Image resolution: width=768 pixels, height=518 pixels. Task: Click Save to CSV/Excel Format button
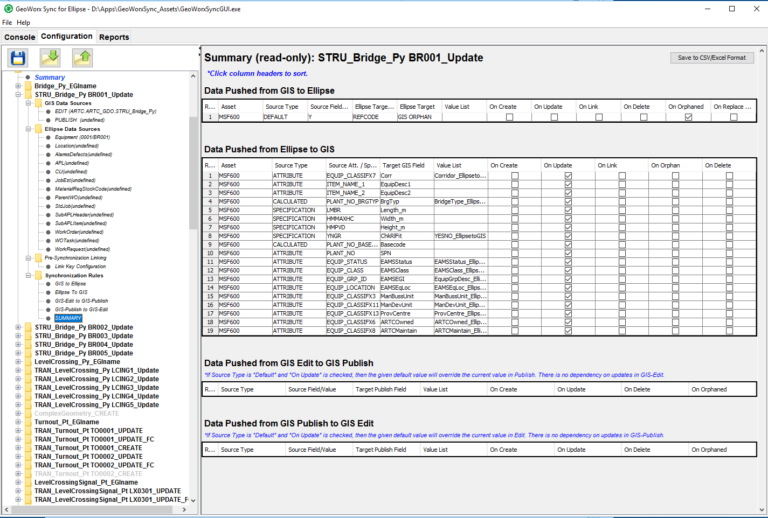(x=711, y=58)
